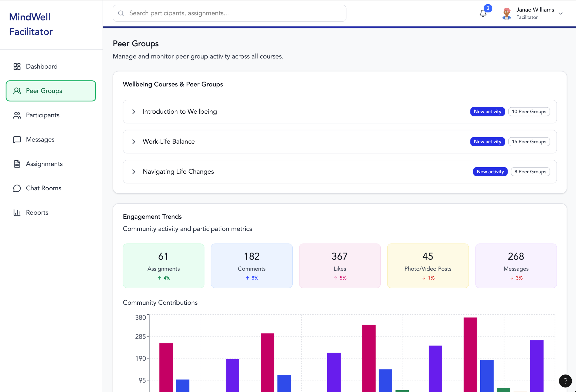
Task: Select Peer Groups in the sidebar
Action: pos(51,91)
